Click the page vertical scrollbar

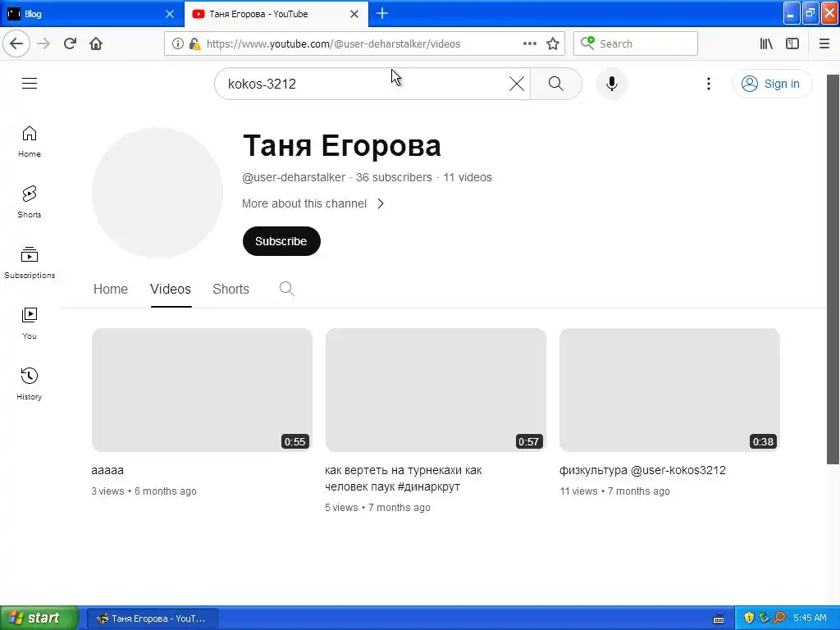point(833,269)
